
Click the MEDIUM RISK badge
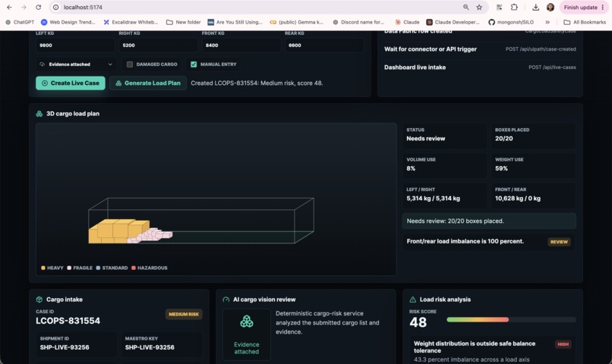[184, 314]
